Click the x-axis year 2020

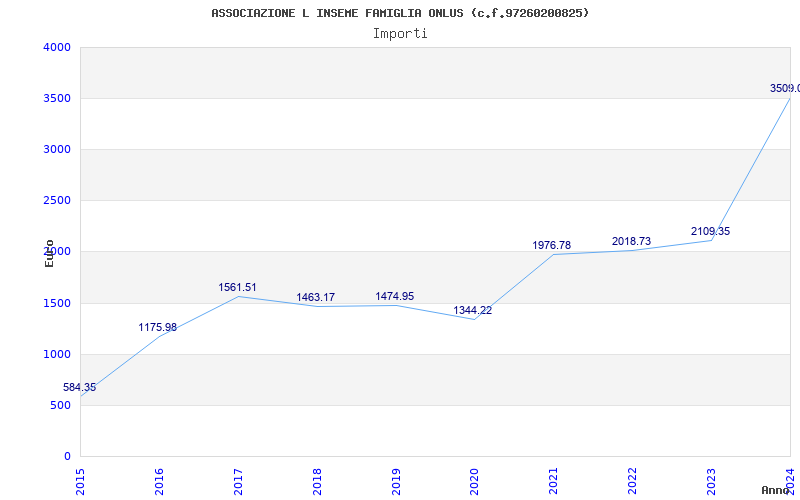point(474,481)
